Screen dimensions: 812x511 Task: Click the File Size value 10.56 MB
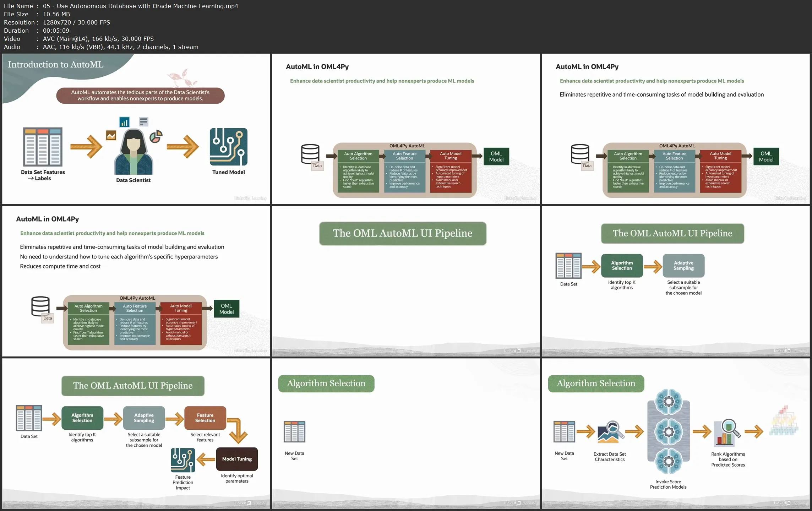point(56,14)
